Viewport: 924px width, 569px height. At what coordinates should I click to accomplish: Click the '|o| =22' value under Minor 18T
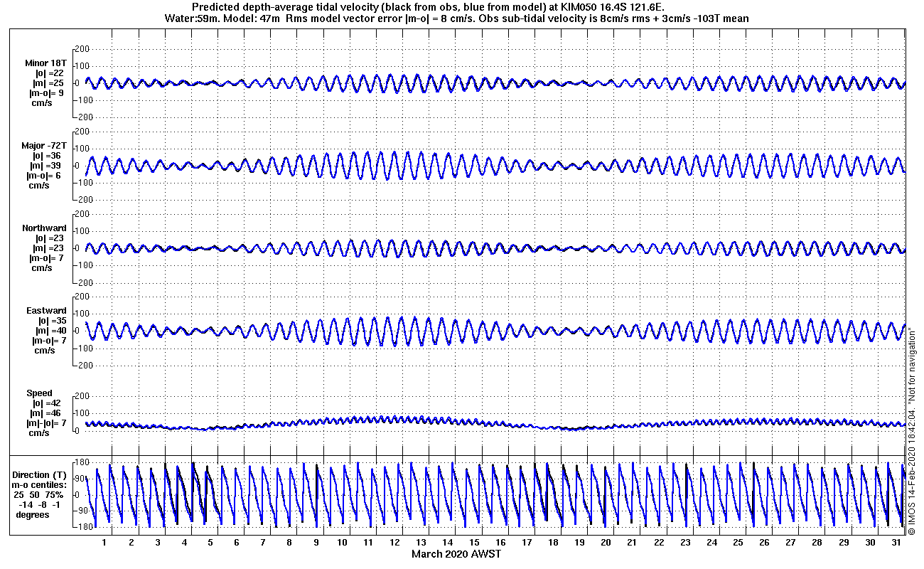[x=49, y=73]
